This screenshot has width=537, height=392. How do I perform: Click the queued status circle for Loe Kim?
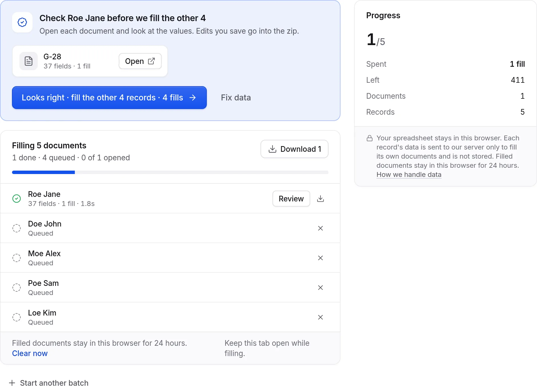[x=17, y=317]
